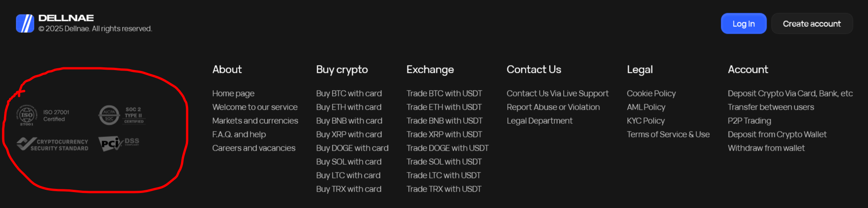868x208 pixels.
Task: Open Trade TRX with USDT
Action: [x=444, y=189]
